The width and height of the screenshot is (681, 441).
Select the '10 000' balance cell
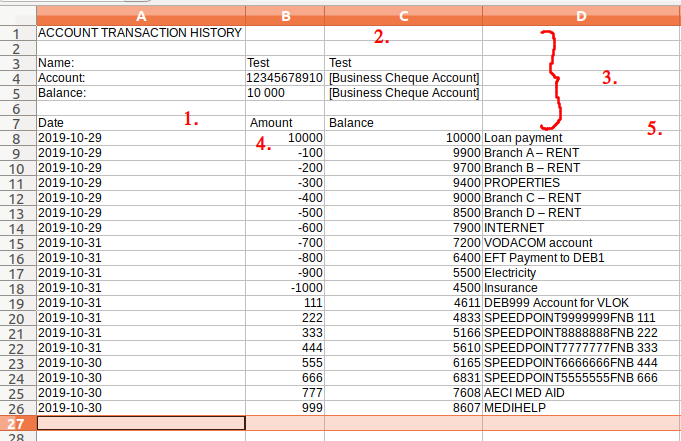pos(285,93)
